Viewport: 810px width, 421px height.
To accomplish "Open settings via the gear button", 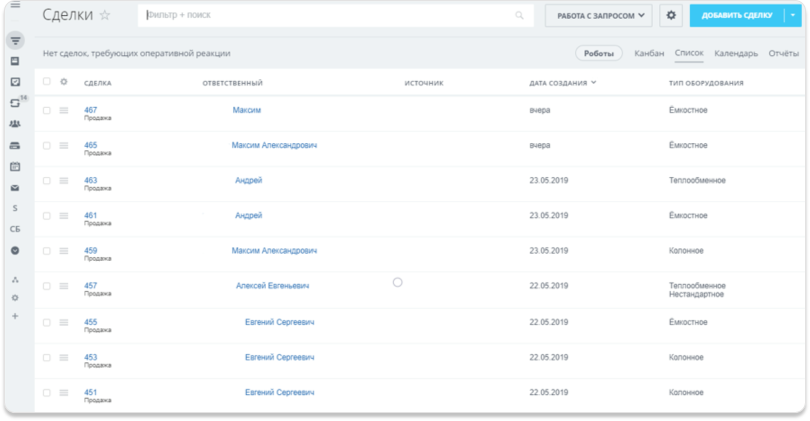I will click(x=671, y=15).
